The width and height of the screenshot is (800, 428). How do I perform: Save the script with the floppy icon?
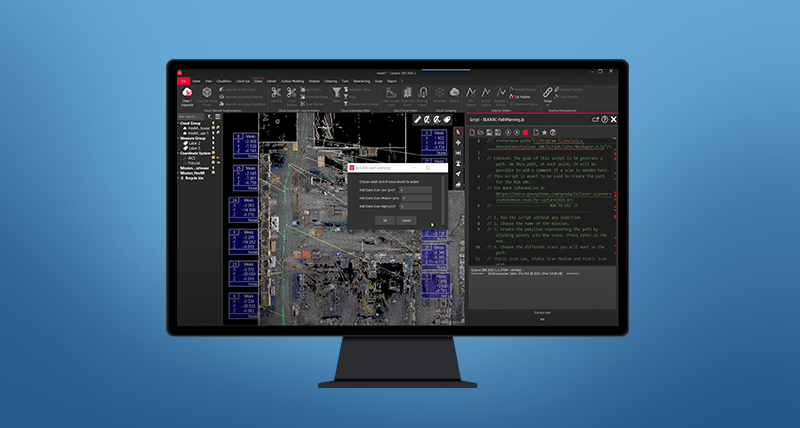coord(489,131)
